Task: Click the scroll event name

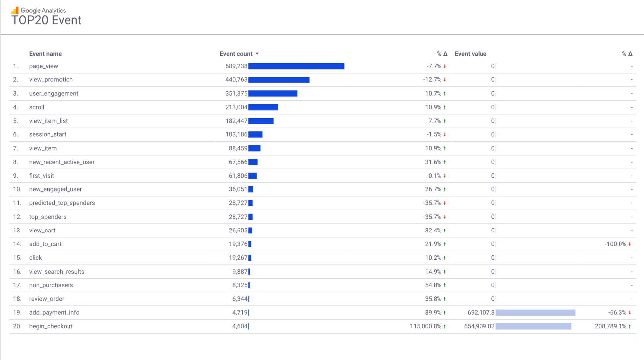Action: (37, 107)
